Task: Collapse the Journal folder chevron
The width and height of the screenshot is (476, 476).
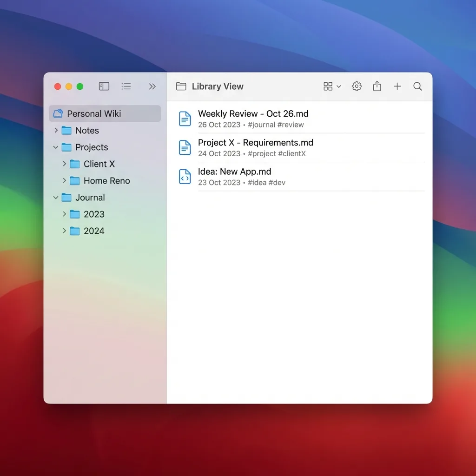Action: pyautogui.click(x=56, y=198)
